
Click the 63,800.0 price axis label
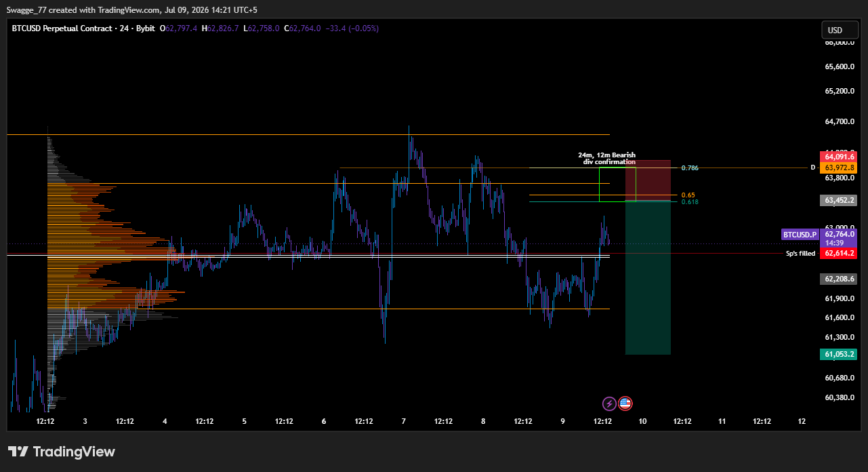click(x=840, y=178)
